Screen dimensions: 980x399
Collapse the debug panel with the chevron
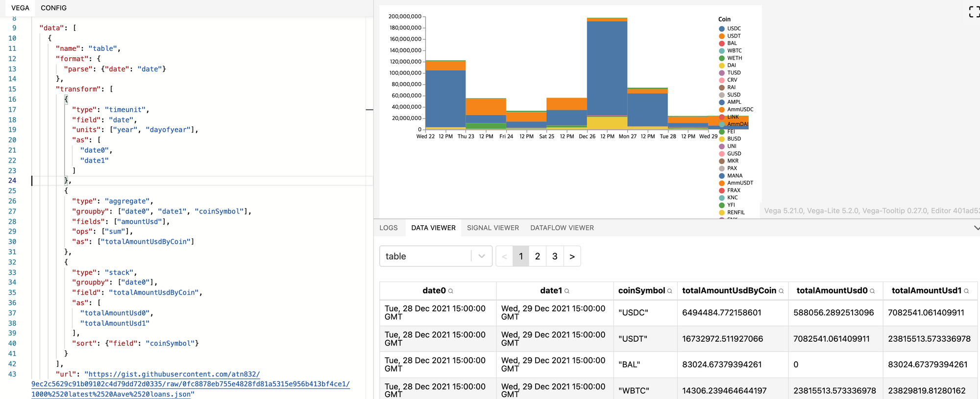[x=976, y=228]
